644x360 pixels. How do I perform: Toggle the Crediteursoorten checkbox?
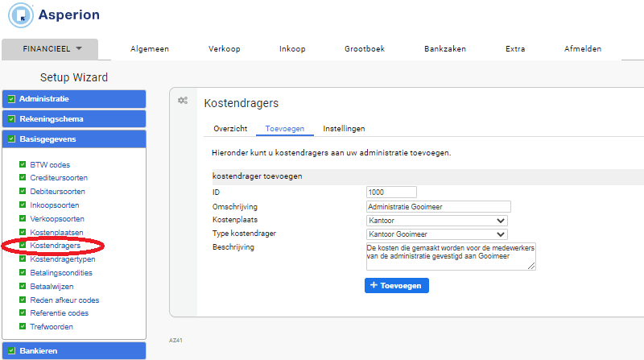pyautogui.click(x=23, y=177)
